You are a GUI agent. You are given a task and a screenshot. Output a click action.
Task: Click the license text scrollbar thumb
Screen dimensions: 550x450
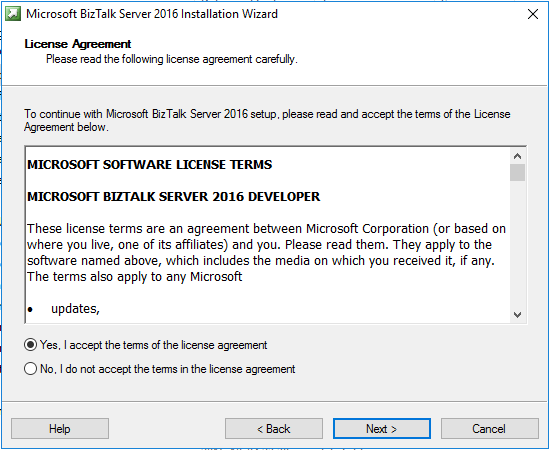[x=517, y=172]
